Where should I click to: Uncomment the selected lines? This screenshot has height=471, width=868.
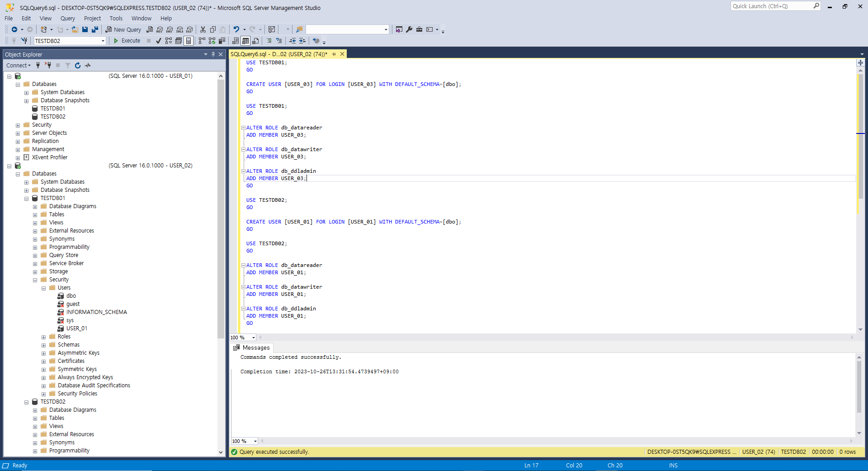tap(279, 41)
